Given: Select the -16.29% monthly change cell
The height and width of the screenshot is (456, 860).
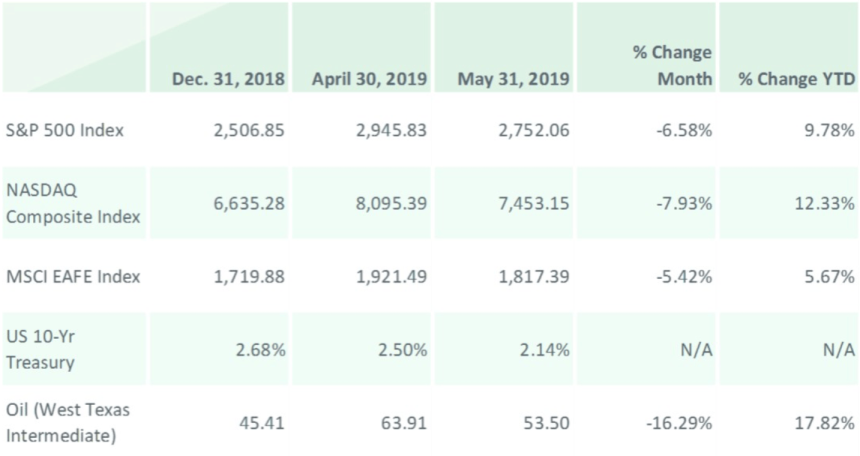Looking at the screenshot, I should click(x=678, y=423).
